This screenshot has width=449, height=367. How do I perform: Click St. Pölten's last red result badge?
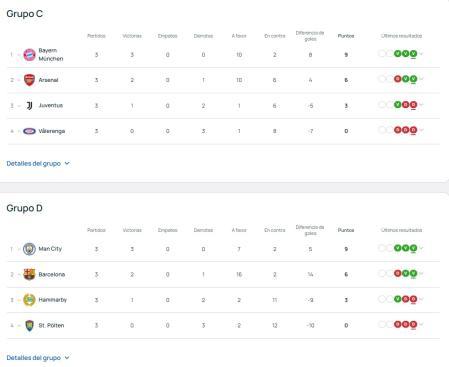click(x=413, y=324)
